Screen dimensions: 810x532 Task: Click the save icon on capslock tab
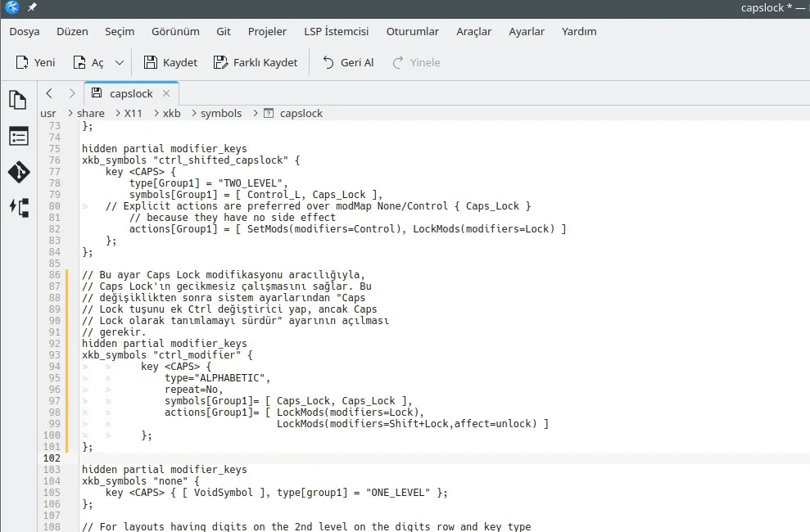[96, 92]
